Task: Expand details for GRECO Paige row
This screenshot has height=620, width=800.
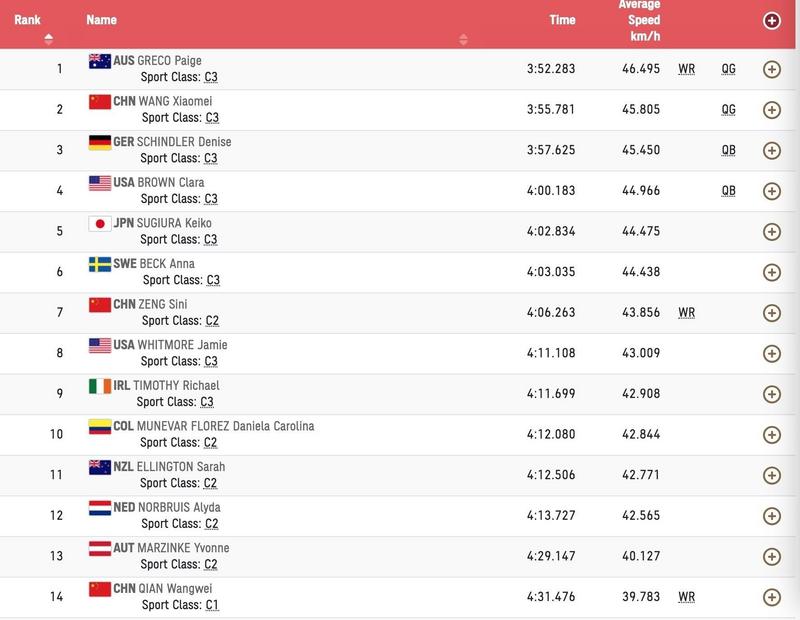Action: [x=771, y=69]
